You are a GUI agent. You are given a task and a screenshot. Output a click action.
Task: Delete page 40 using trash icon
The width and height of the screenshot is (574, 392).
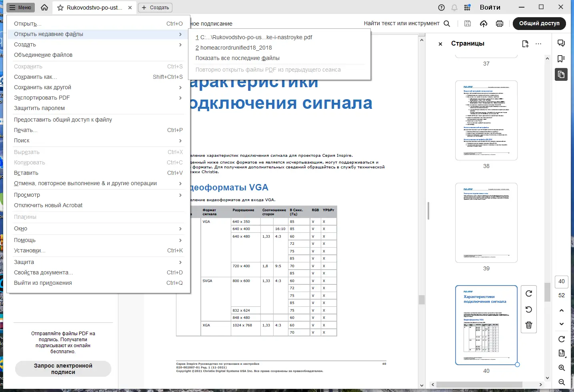pos(528,325)
